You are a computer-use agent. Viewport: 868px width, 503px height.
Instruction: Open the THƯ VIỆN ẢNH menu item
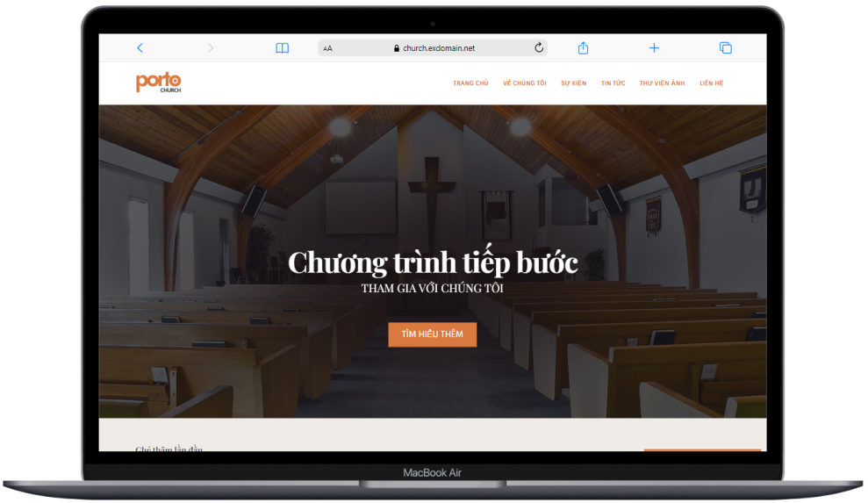[x=662, y=83]
